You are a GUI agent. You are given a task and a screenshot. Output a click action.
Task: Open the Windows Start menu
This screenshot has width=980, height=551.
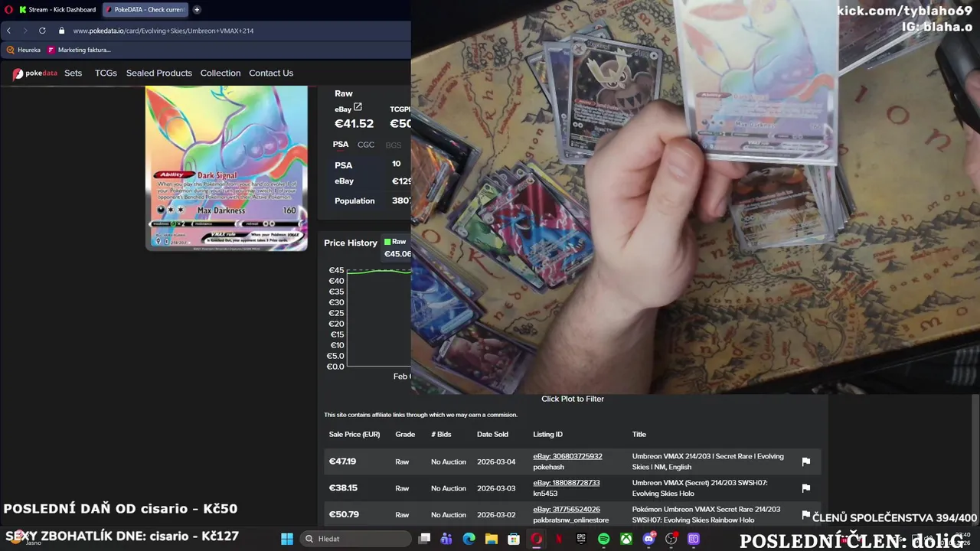point(287,539)
